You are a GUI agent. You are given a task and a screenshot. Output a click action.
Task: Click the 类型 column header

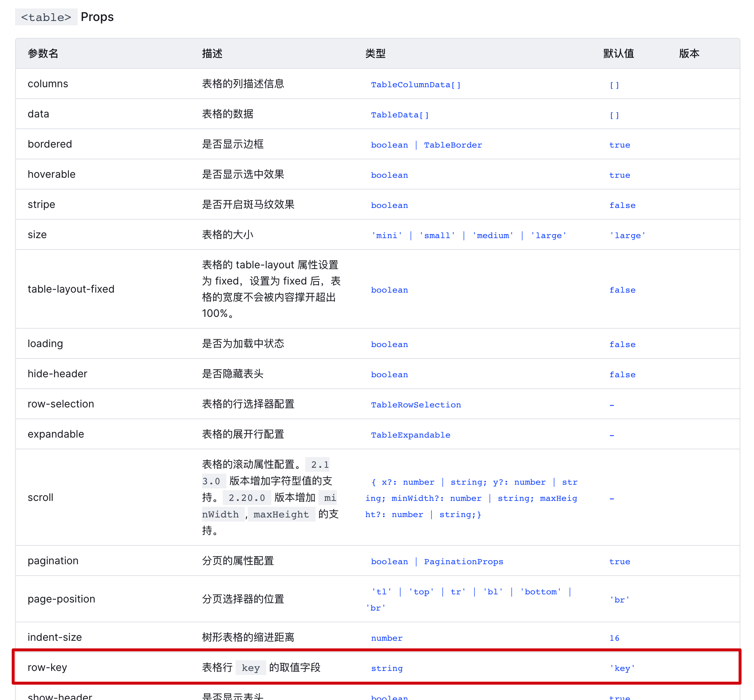point(375,54)
